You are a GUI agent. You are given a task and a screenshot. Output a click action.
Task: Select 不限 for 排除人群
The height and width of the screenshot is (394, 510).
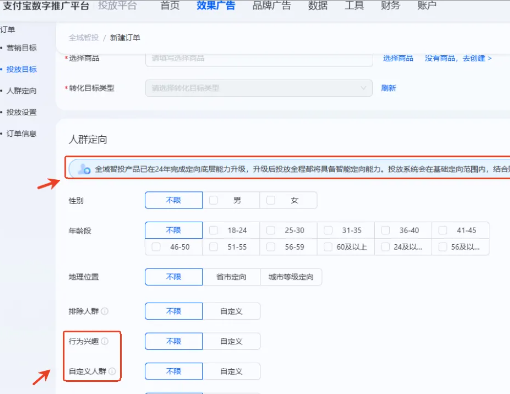pyautogui.click(x=174, y=311)
